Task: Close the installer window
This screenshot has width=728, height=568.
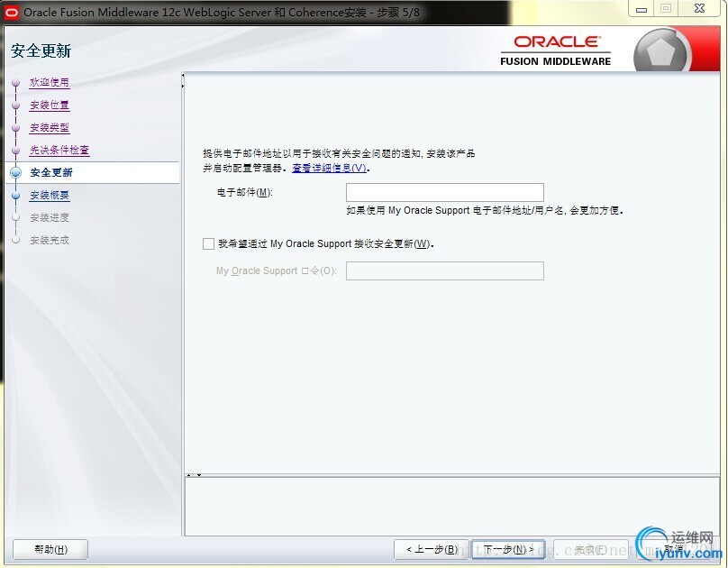Action: click(700, 9)
